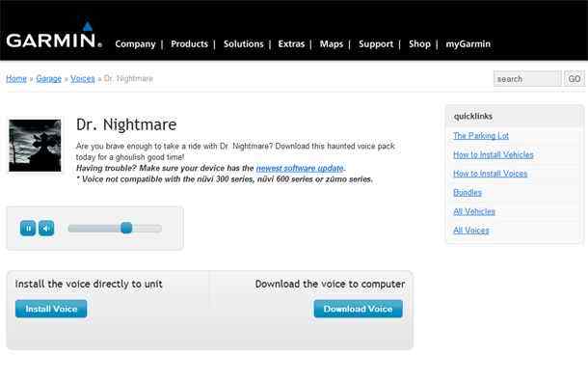Open How to Install Vehicles quicklink

click(494, 154)
